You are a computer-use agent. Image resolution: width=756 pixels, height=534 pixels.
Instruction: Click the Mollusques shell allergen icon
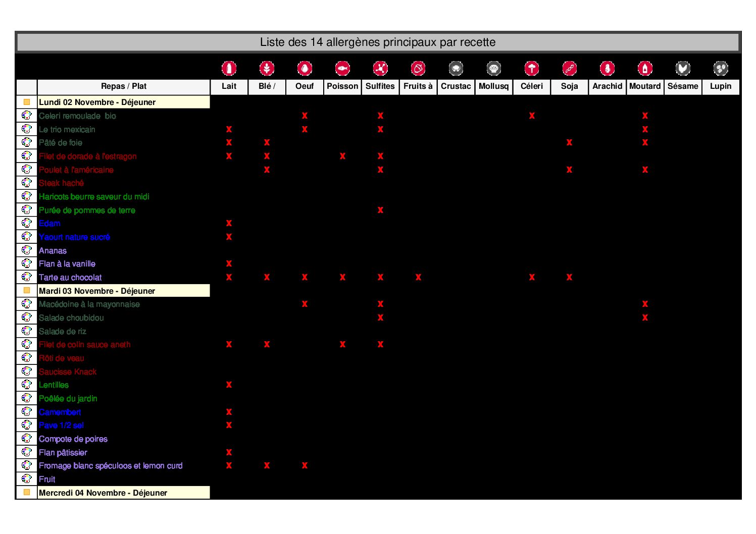pos(494,68)
